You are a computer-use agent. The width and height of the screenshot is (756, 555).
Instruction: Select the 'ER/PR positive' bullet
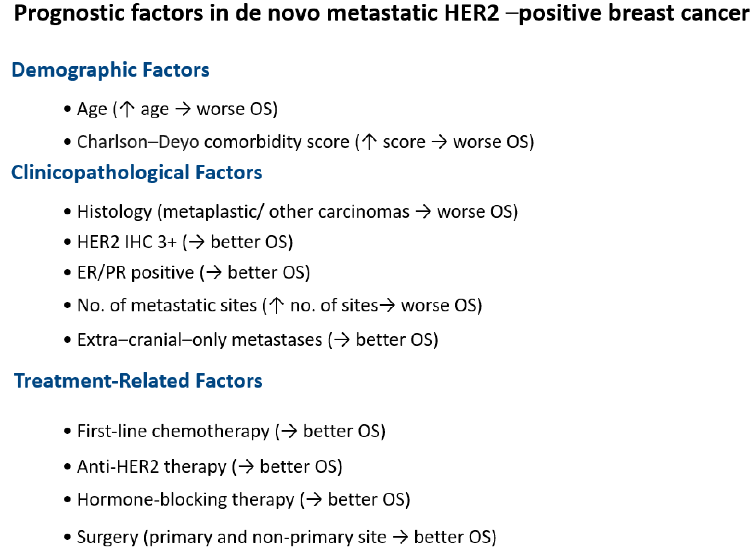[x=193, y=272]
